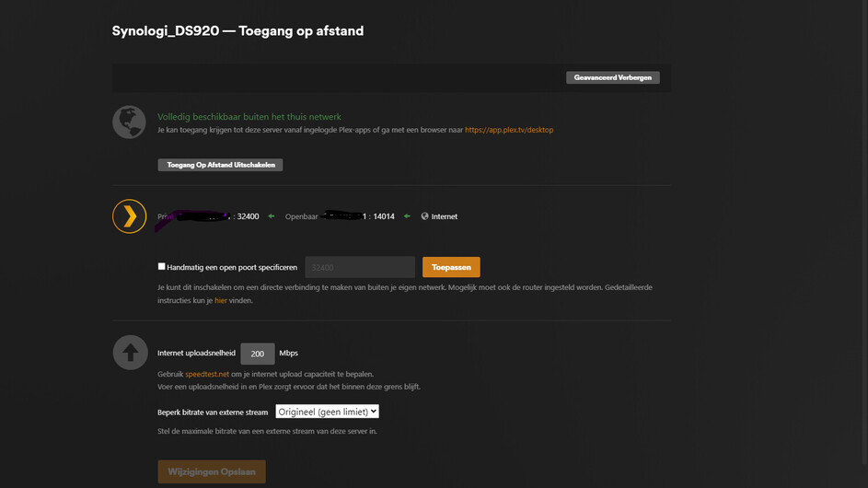Click the 'Synologi_DS920 — Toegang op afstand' heading
This screenshot has width=868, height=488.
pos(237,31)
